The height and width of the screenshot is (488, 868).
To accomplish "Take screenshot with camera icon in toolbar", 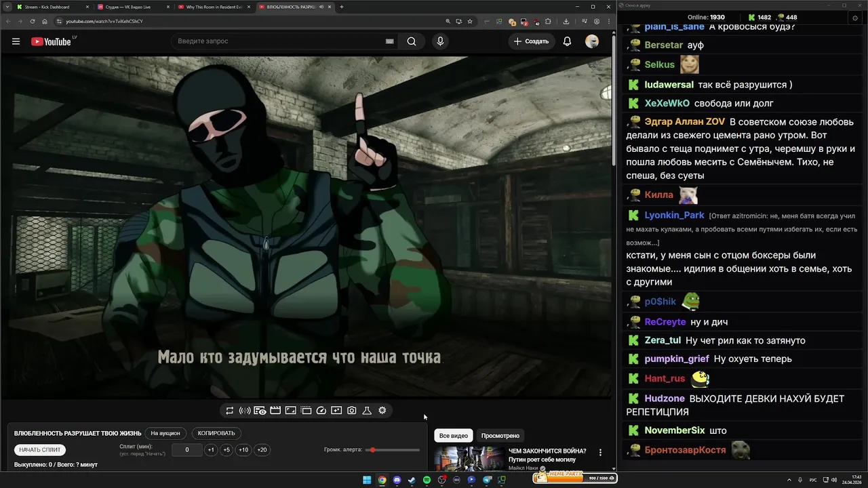I will 352,411.
